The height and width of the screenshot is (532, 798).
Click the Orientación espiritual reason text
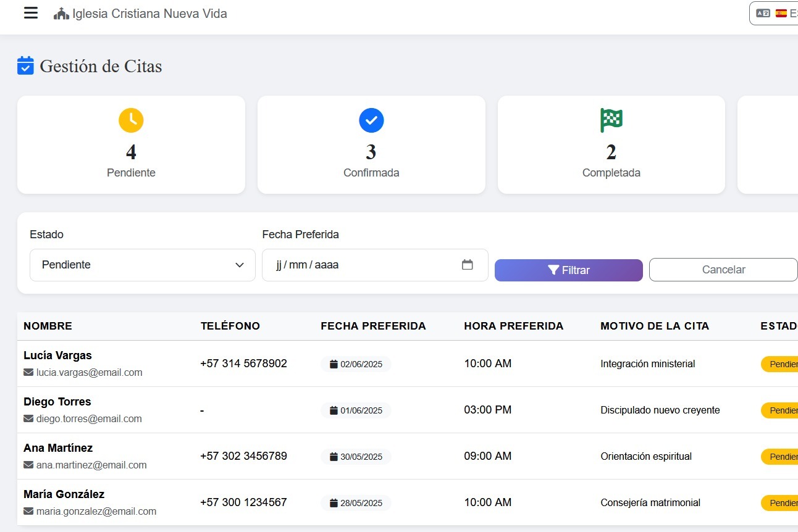pos(646,457)
